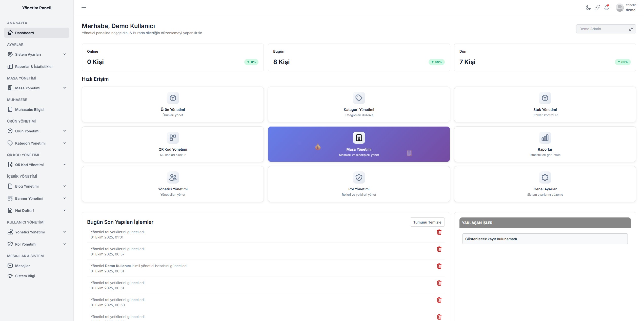Click the highlighted Masa Yönetimi card
The height and width of the screenshot is (321, 644).
click(x=359, y=144)
